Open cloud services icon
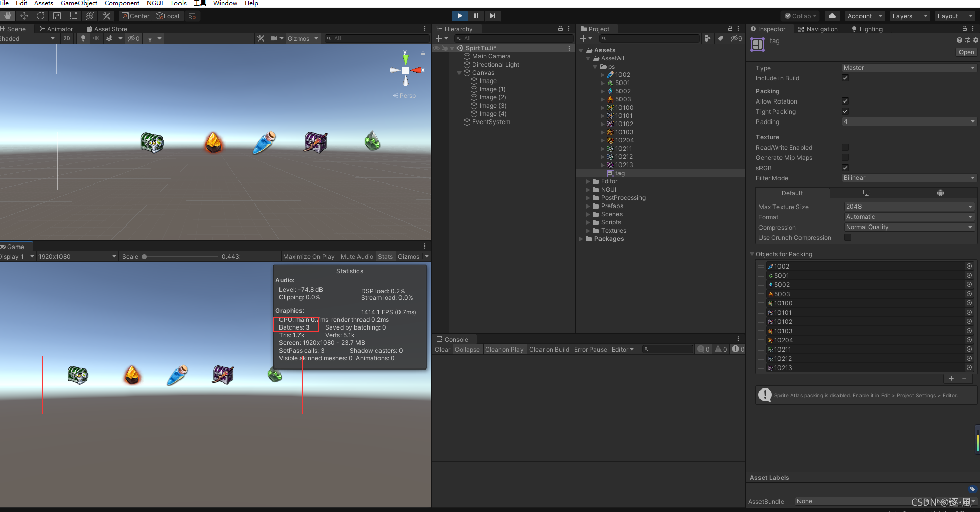The width and height of the screenshot is (980, 512). click(832, 16)
